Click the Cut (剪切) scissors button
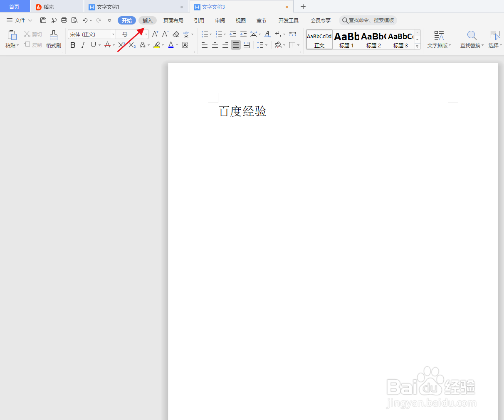Screen dimensions: 504x420 (x=33, y=34)
